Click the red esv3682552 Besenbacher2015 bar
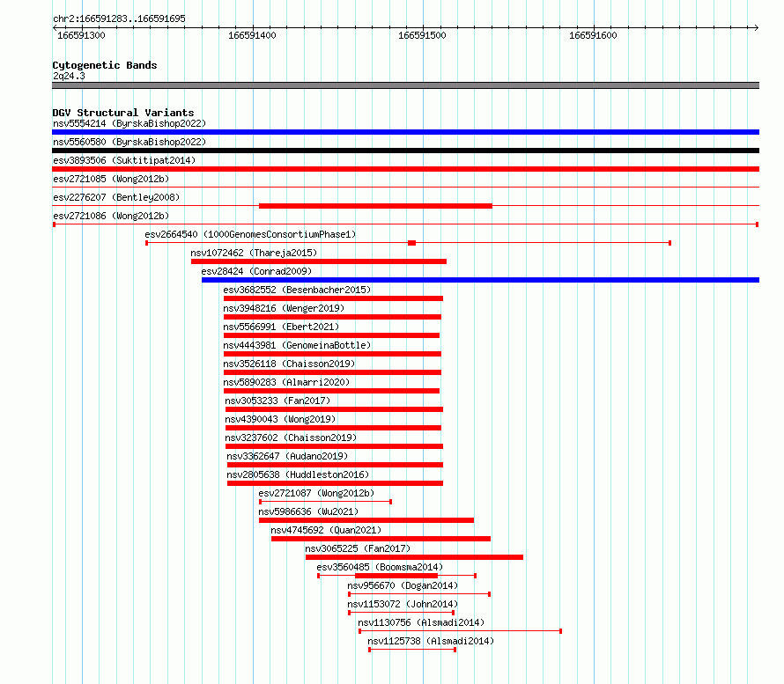This screenshot has width=784, height=684. (334, 298)
